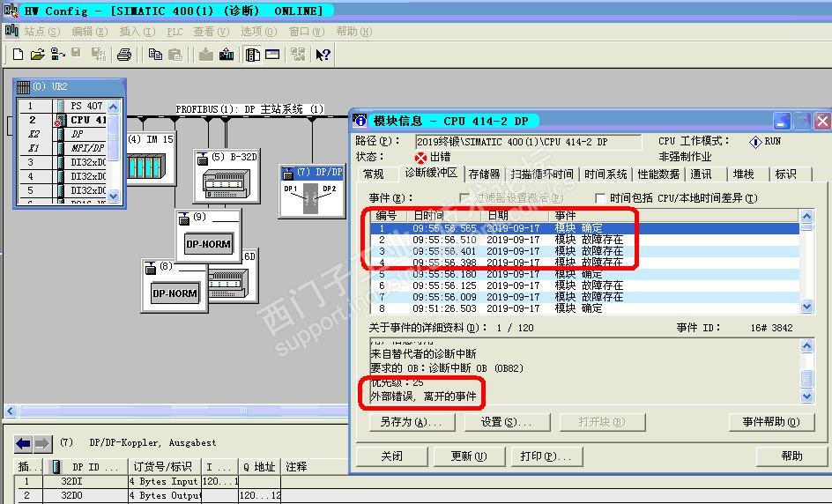This screenshot has width=832, height=504.
Task: Click the Address overview toolbar icon
Action: (x=272, y=54)
